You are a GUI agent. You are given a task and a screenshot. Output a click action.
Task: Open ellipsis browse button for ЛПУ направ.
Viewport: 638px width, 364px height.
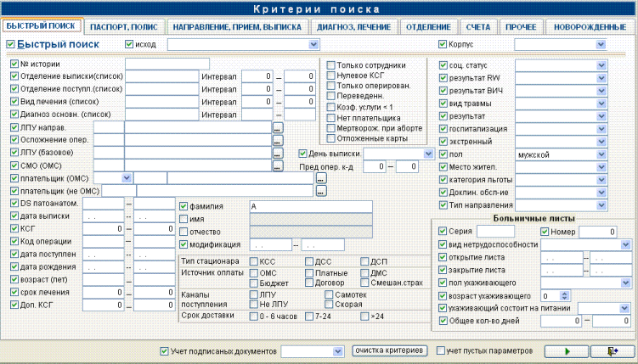278,128
